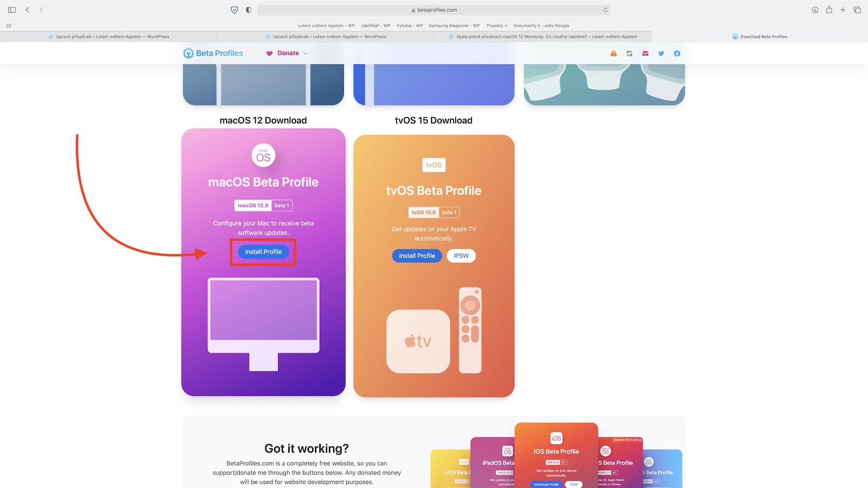868x488 pixels.
Task: Open Letem světem Applem - WP bookmark
Action: tap(326, 26)
